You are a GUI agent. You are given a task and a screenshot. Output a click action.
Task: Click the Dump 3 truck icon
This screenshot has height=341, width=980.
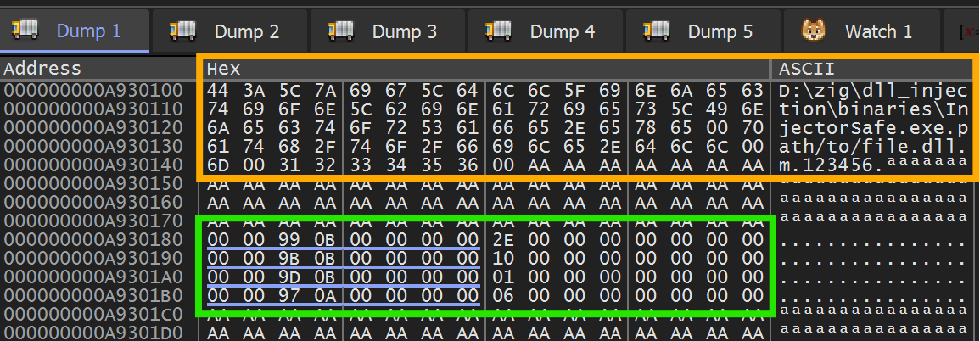(341, 29)
